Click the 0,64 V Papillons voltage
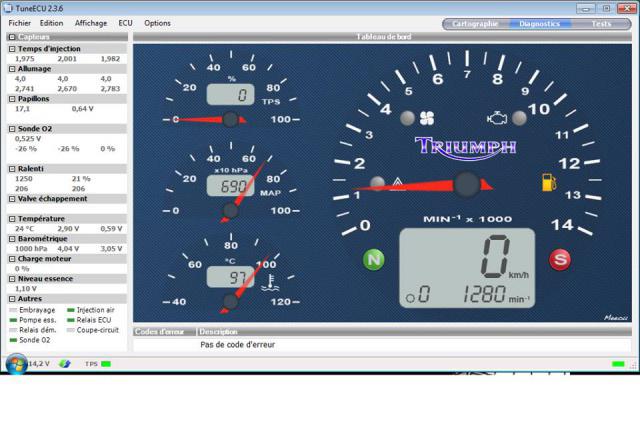 pyautogui.click(x=82, y=109)
